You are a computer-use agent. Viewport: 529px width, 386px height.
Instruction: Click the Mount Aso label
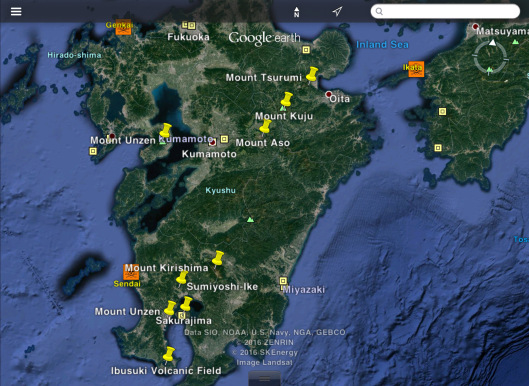(262, 143)
